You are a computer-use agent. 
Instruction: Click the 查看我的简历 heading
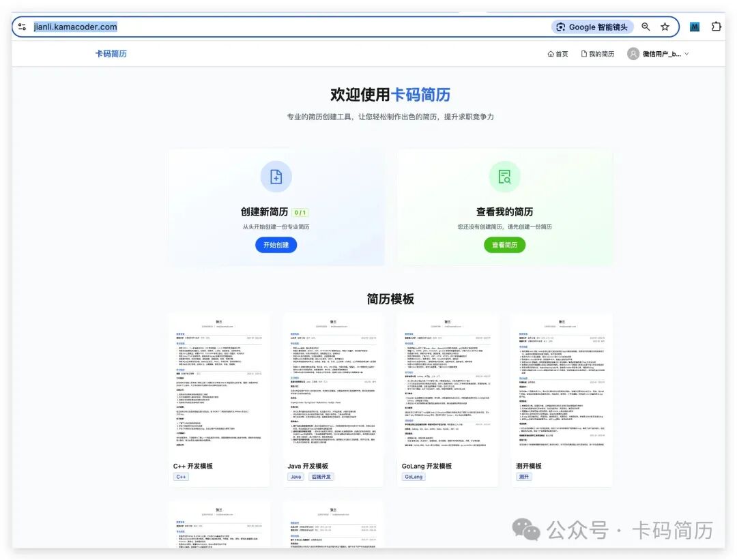tap(505, 212)
